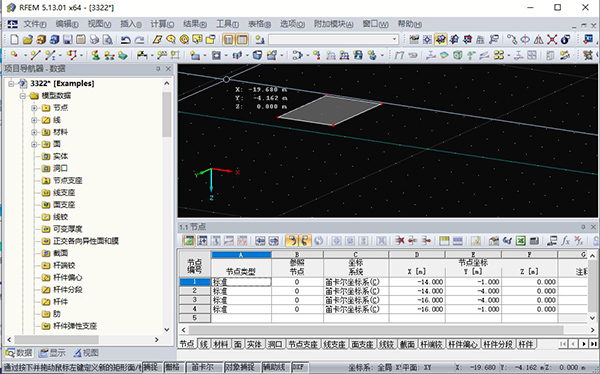
Task: Select the new node tool icon
Action: [x=15, y=56]
